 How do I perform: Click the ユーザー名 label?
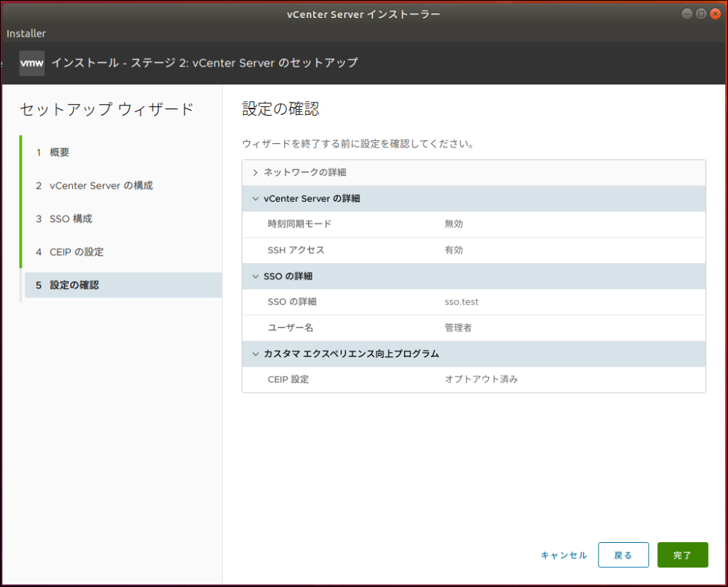coord(290,328)
